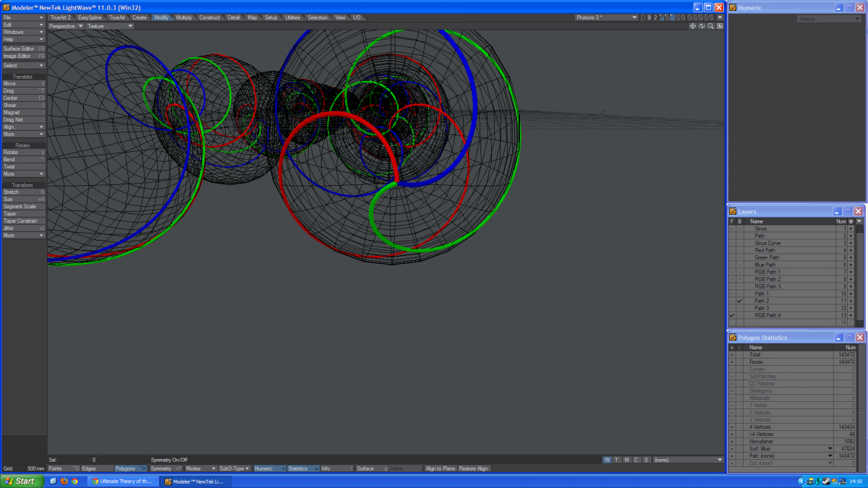Click the viewport pan (move) icon

(692, 26)
